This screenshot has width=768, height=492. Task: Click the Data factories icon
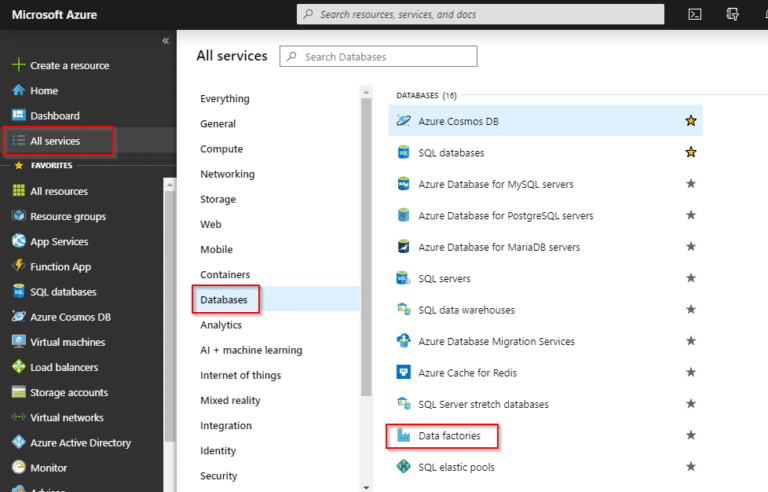[x=404, y=436]
